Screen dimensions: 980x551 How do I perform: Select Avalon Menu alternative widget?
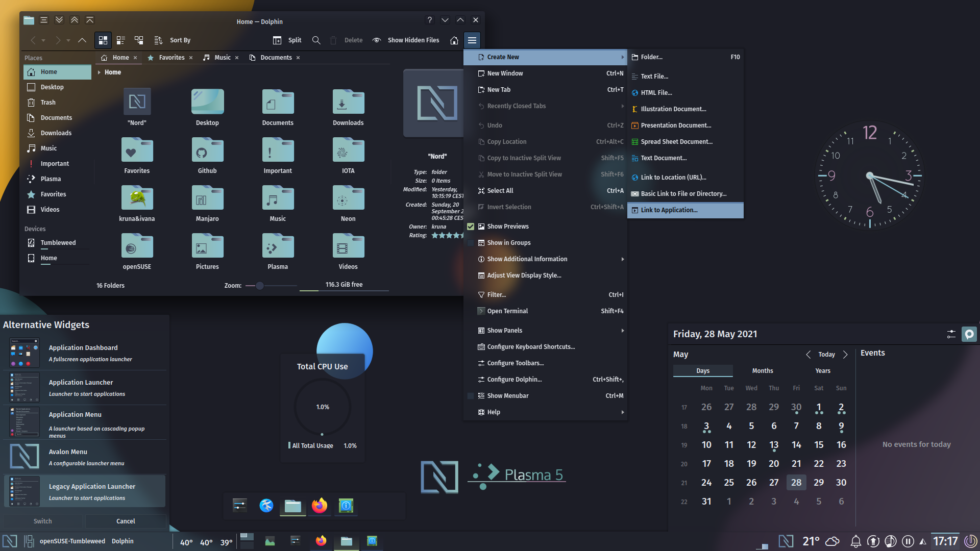85,457
